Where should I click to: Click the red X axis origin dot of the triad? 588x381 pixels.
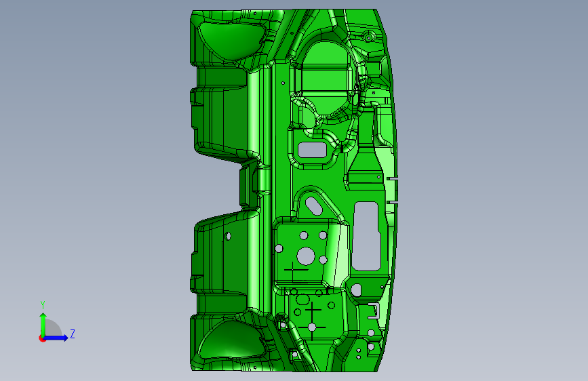pyautogui.click(x=41, y=338)
